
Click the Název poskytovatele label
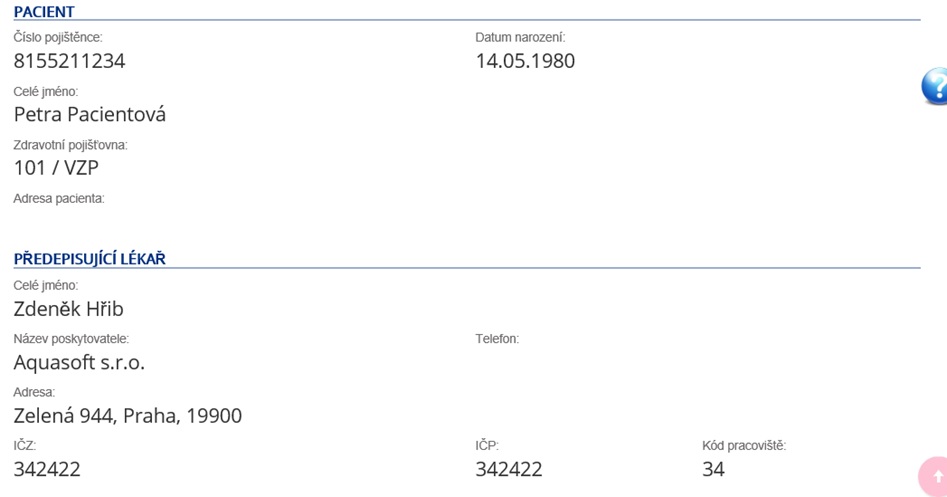tap(71, 339)
